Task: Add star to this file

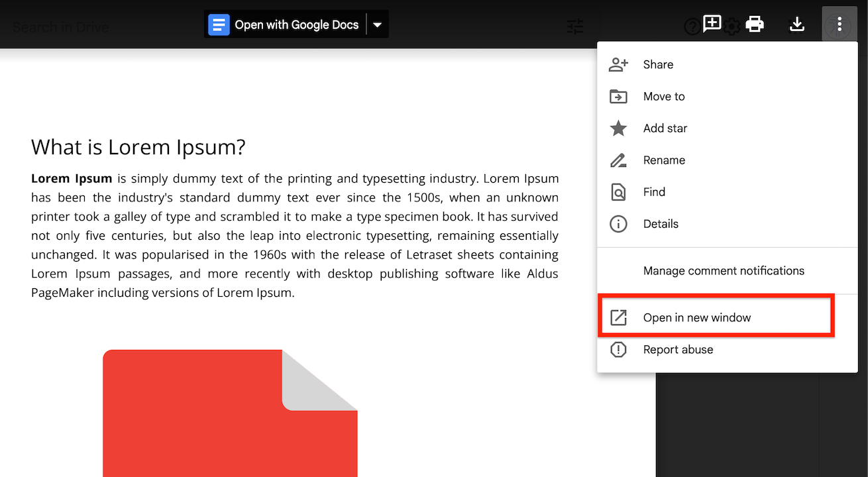Action: 665,128
